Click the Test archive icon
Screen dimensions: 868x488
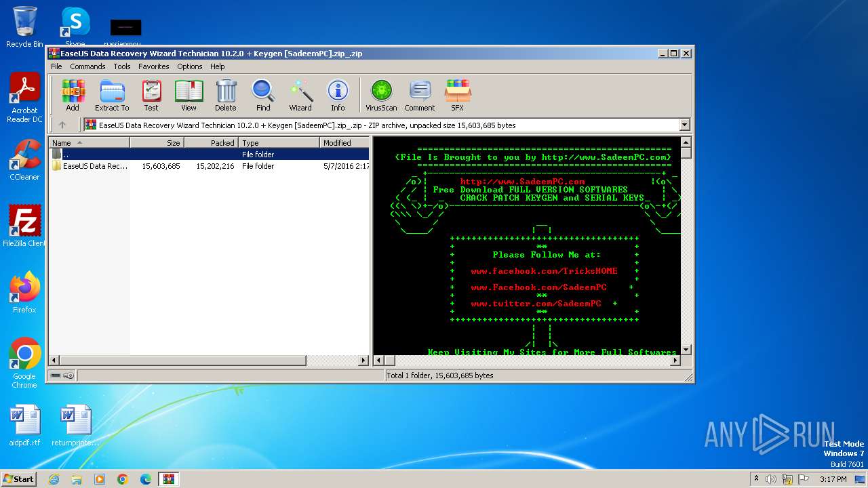click(151, 96)
